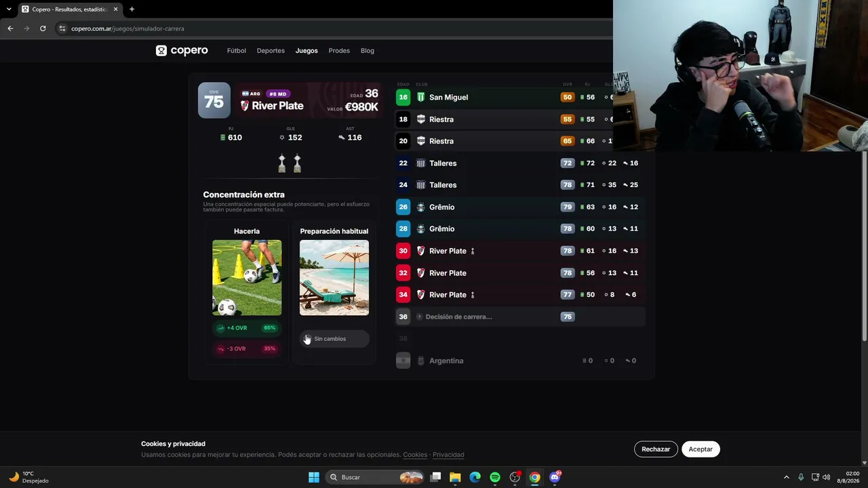Click the San Miguel club crest
Image resolution: width=868 pixels, height=488 pixels.
420,98
